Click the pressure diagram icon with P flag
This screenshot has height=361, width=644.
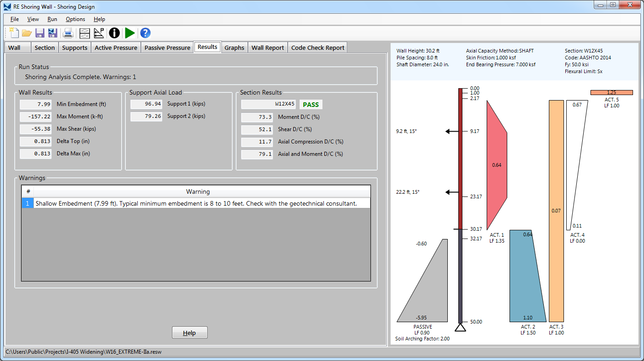click(x=99, y=33)
